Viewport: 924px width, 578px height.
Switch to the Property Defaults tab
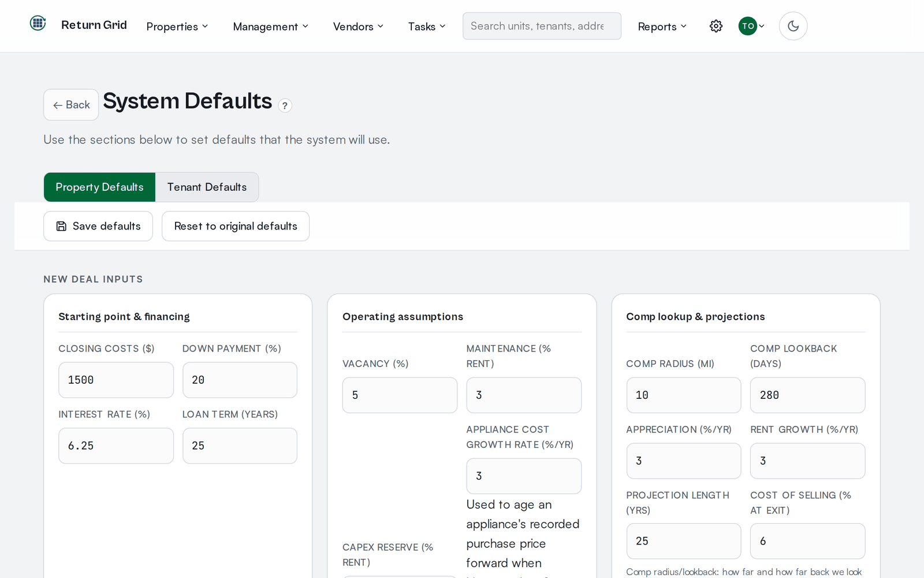[x=99, y=187]
